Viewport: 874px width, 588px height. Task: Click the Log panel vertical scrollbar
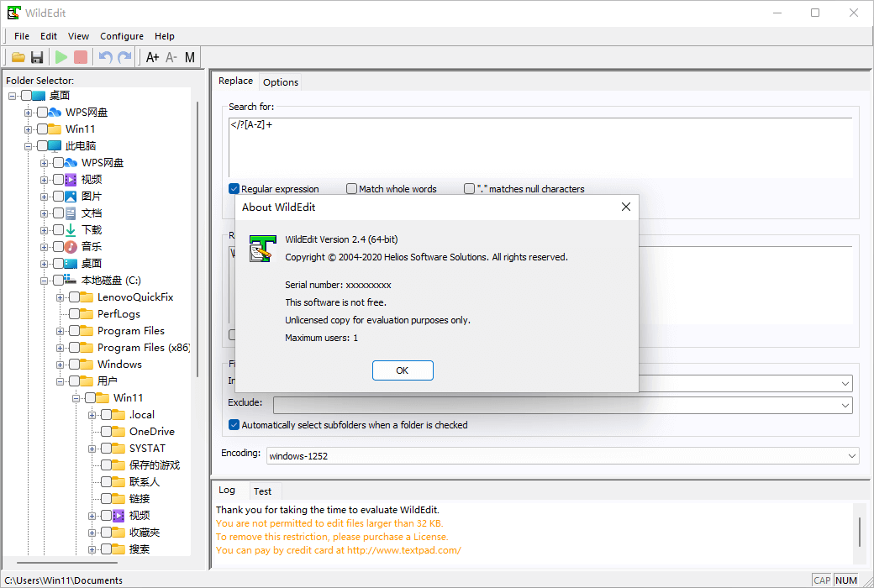[859, 533]
